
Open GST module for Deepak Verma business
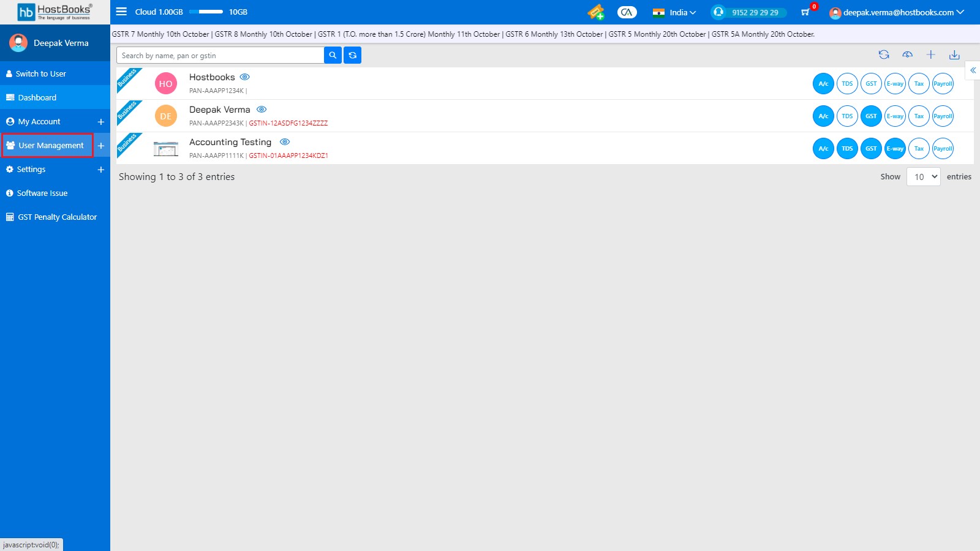point(871,116)
